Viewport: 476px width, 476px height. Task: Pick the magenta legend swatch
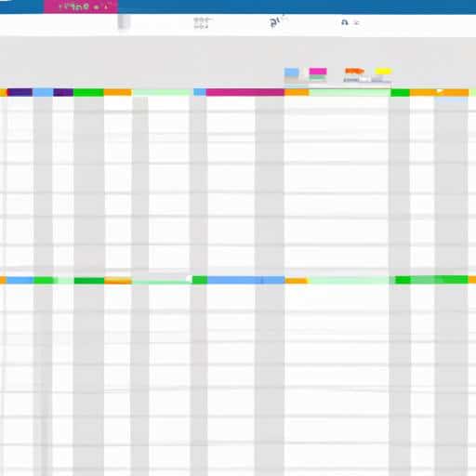(x=318, y=72)
